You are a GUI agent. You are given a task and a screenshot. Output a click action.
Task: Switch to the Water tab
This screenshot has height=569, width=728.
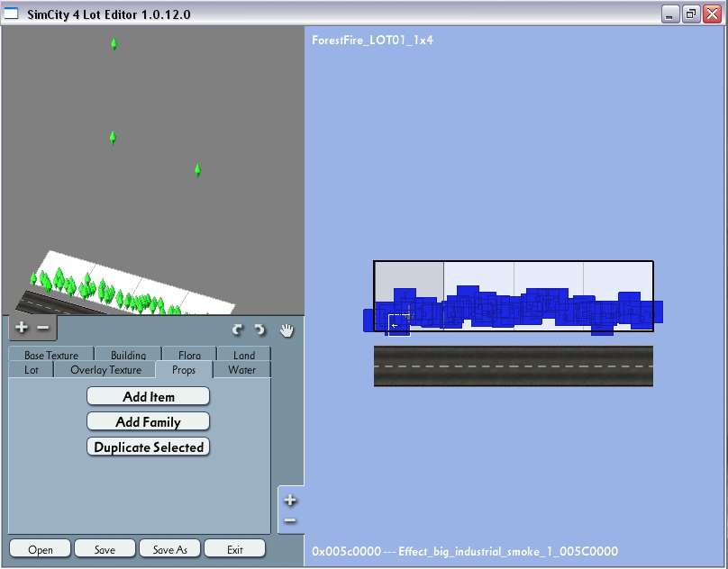[241, 370]
